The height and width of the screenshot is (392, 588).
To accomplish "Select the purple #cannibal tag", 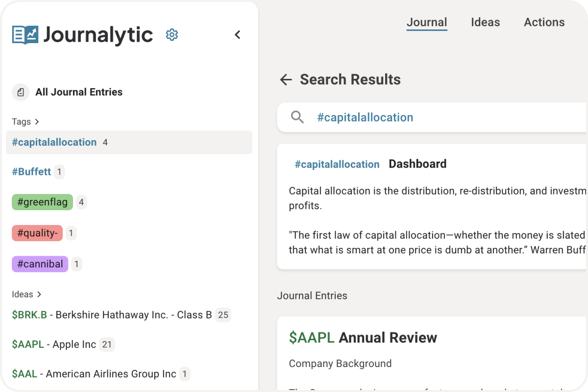I will [40, 264].
